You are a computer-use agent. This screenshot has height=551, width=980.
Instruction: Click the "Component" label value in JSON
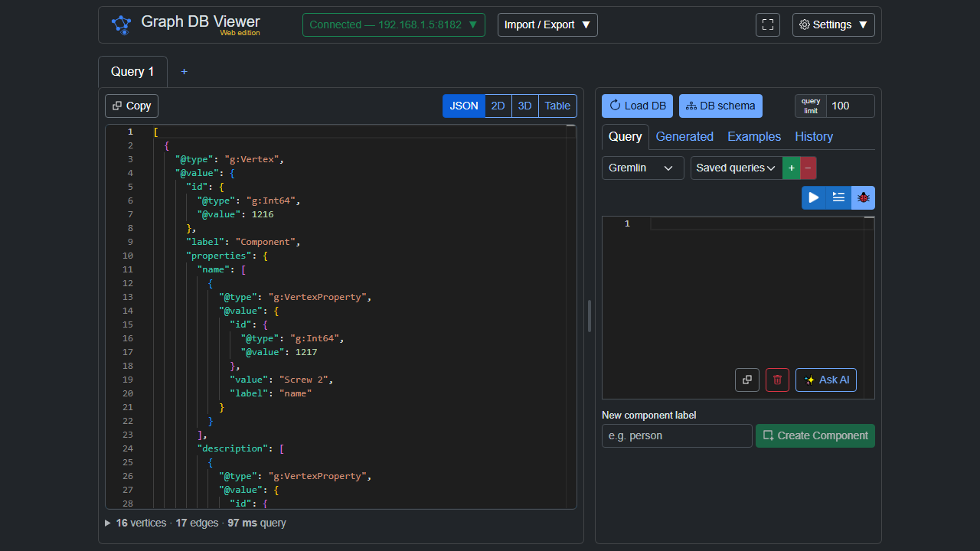[266, 242]
